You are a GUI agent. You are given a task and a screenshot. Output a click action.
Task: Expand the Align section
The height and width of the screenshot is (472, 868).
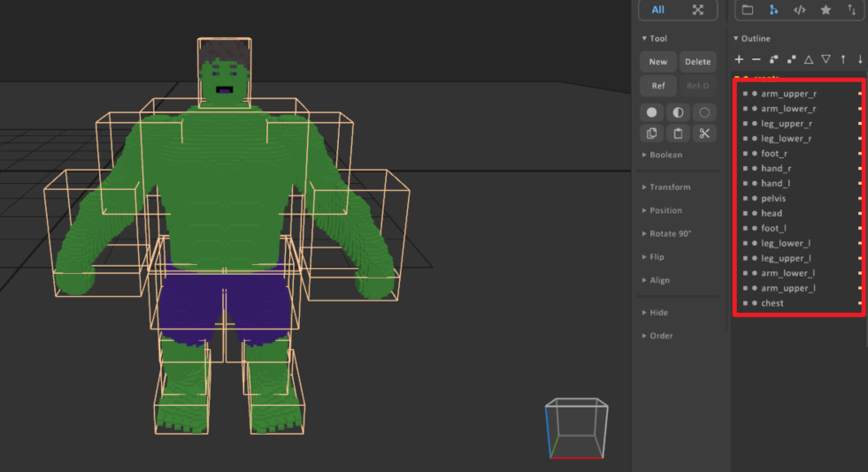[656, 280]
